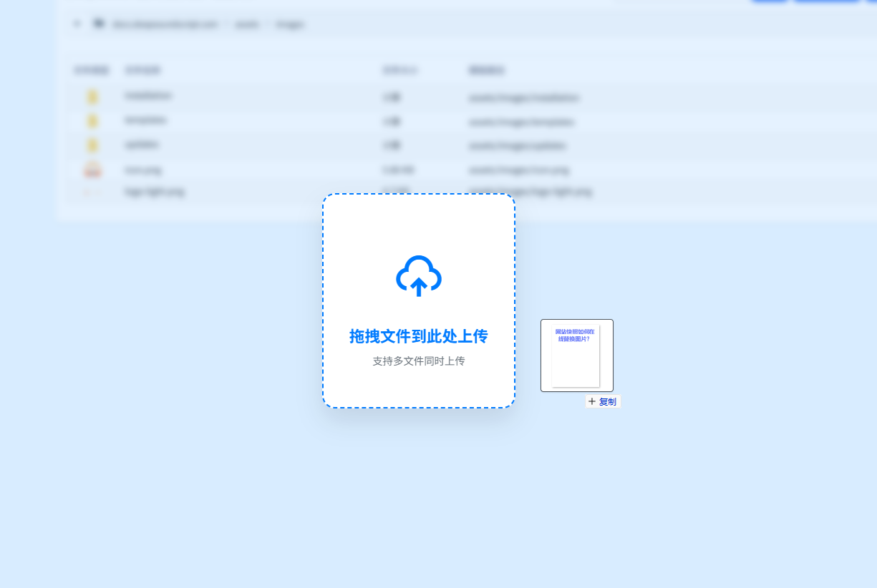Open the templates folder icon
This screenshot has height=588, width=877.
pyautogui.click(x=92, y=120)
